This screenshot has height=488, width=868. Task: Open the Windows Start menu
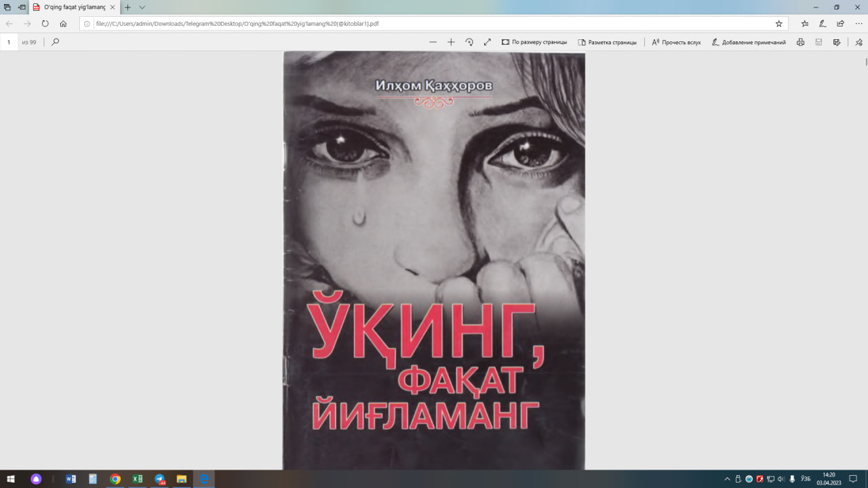tap(10, 479)
